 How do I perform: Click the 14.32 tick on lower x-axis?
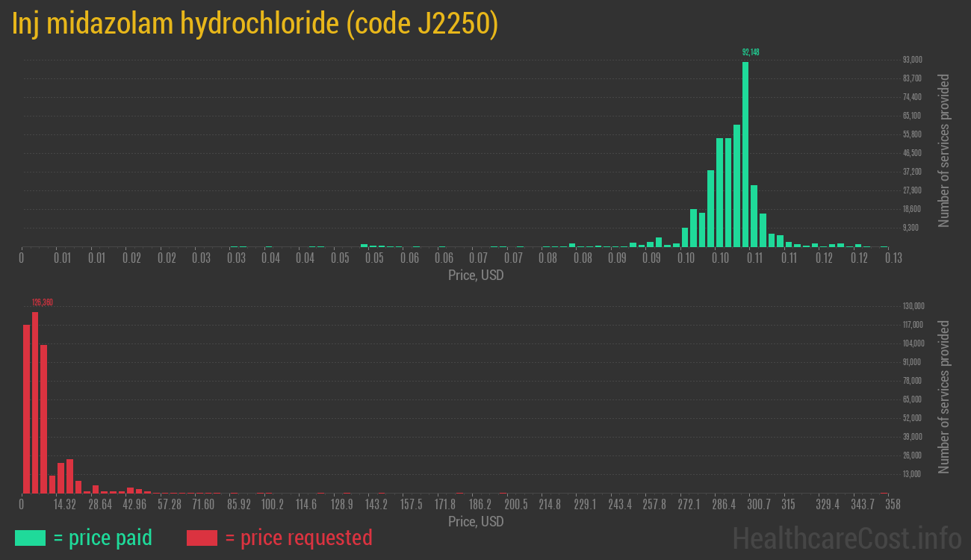(x=65, y=505)
